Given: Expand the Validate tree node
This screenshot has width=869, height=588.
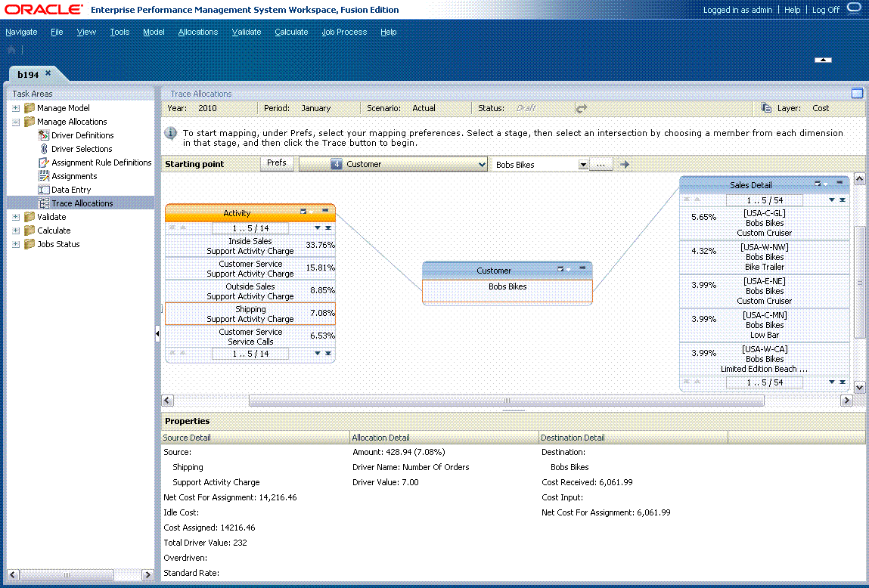Looking at the screenshot, I should click(x=15, y=217).
